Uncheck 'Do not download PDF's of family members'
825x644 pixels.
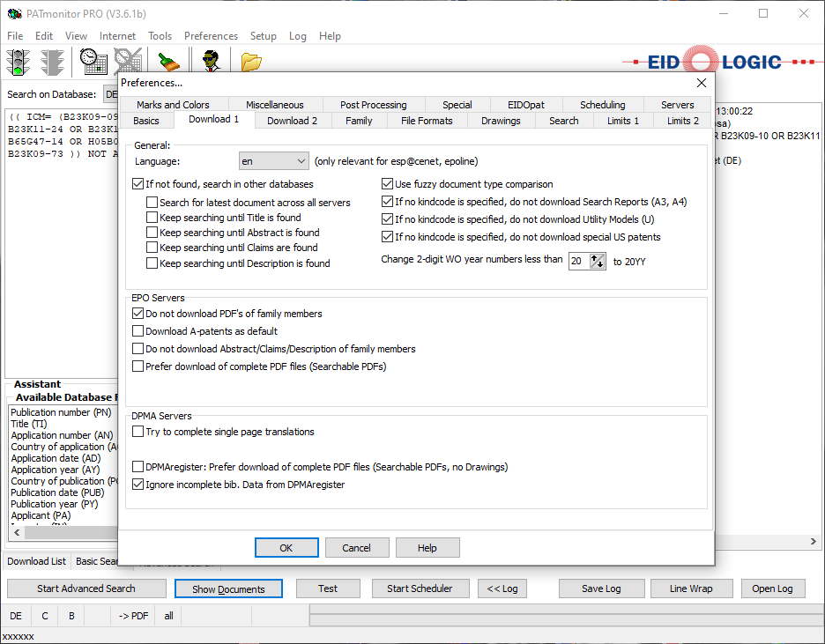point(137,314)
